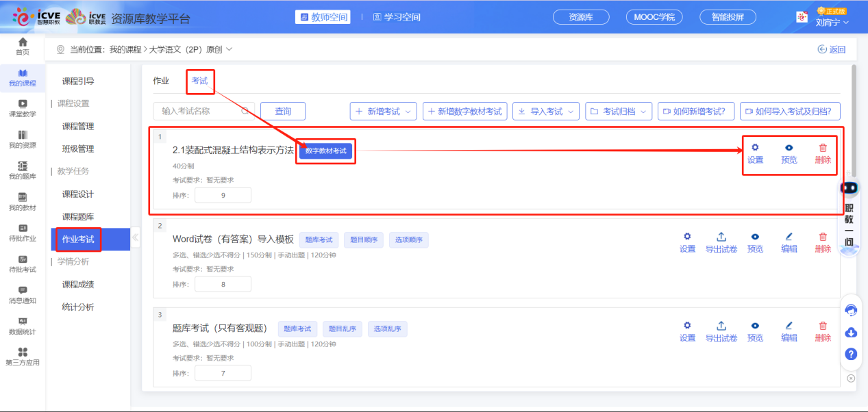Viewport: 868px width, 412px height.
Task: Launch the 职教一问 assistant robot
Action: coord(850,188)
